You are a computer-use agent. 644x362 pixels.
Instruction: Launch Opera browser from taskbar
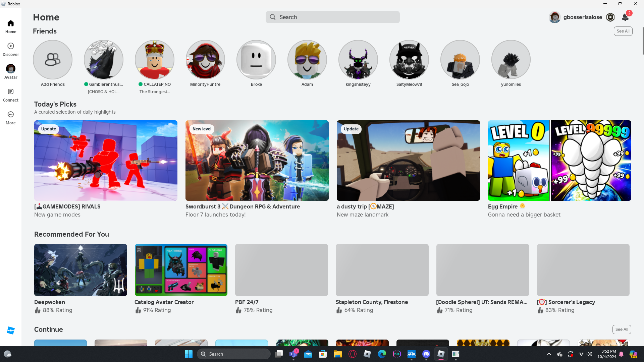353,354
